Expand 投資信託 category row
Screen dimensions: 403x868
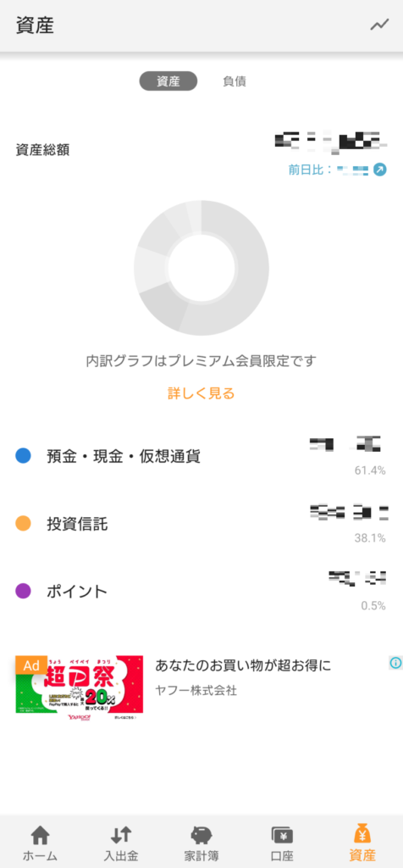[x=201, y=524]
